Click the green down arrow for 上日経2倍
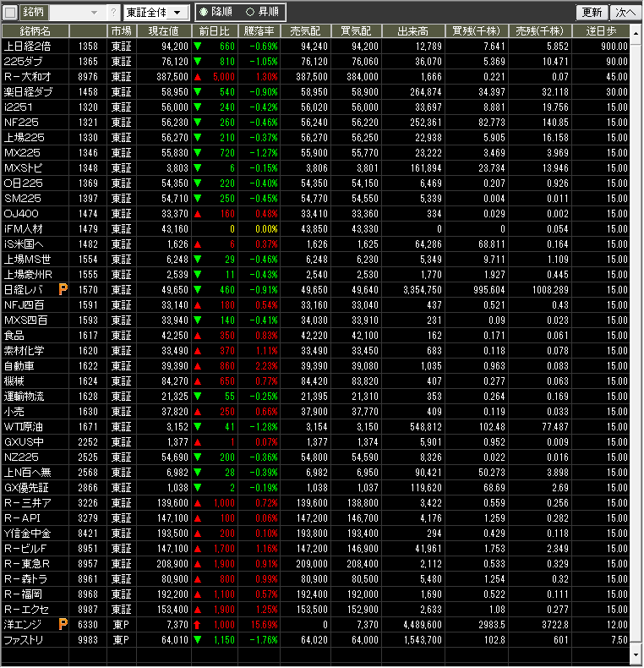The height and width of the screenshot is (668, 644). pos(197,46)
